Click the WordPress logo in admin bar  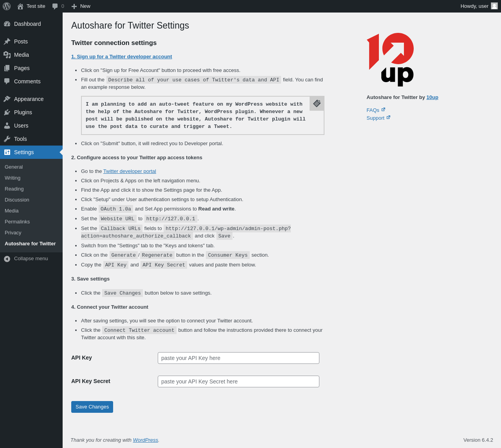coord(7,6)
